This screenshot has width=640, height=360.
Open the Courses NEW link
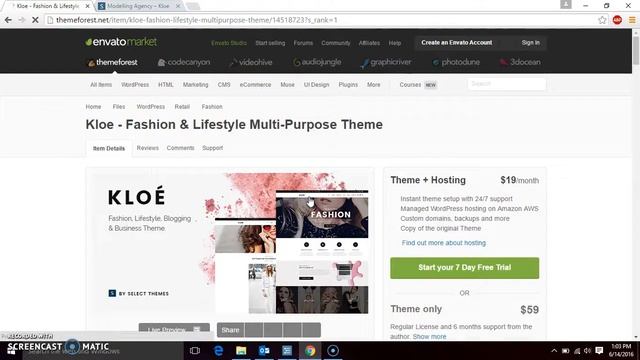[418, 84]
